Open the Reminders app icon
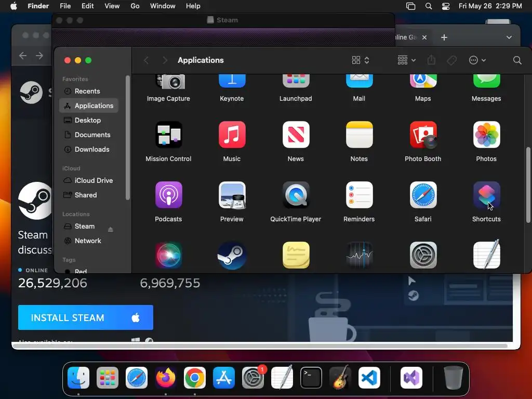The height and width of the screenshot is (399, 532). [x=360, y=195]
